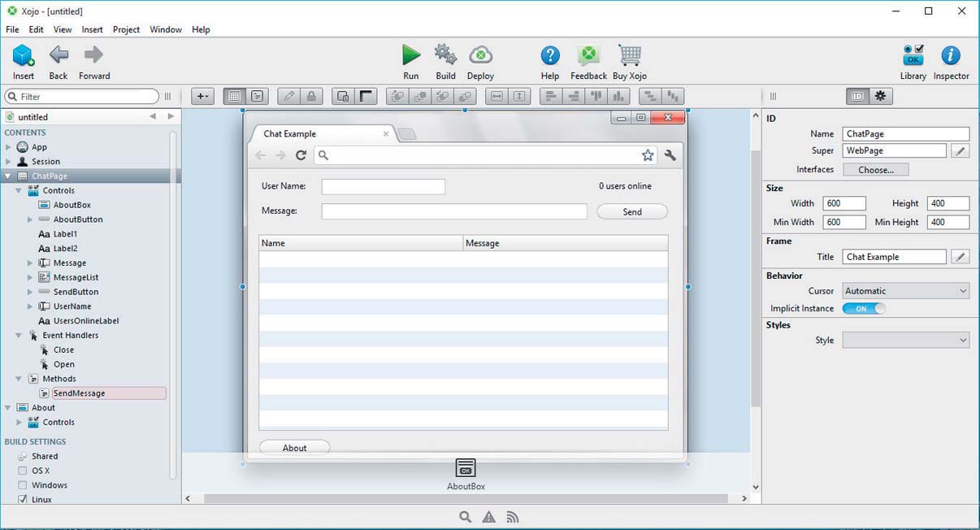
Task: Select the Chat Example tab in layout
Action: [325, 134]
